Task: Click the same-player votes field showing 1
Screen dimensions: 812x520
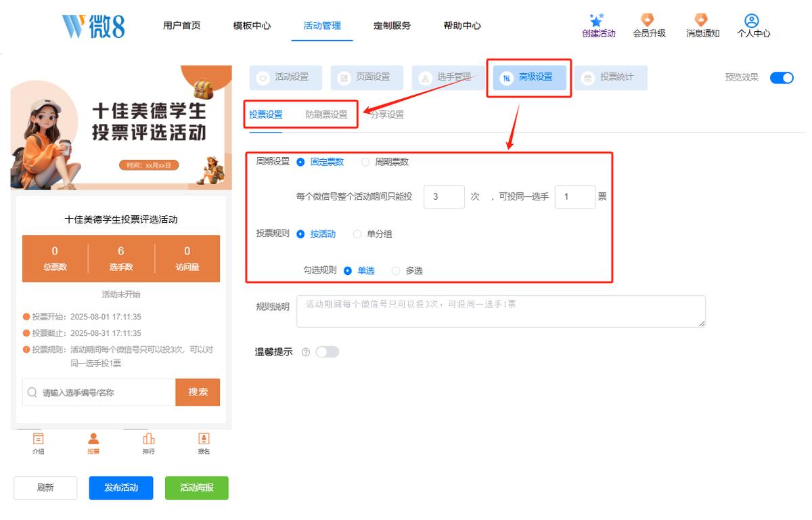Action: (575, 197)
